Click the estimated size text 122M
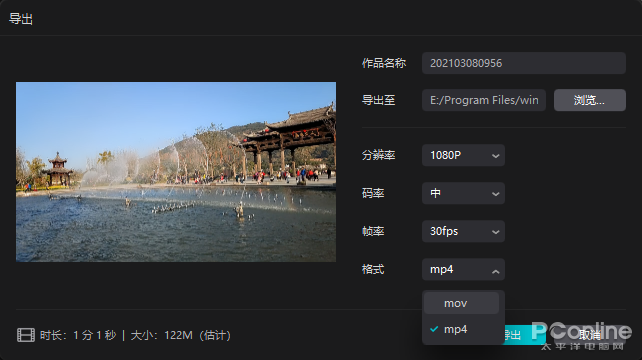Image resolution: width=642 pixels, height=360 pixels. [x=178, y=335]
